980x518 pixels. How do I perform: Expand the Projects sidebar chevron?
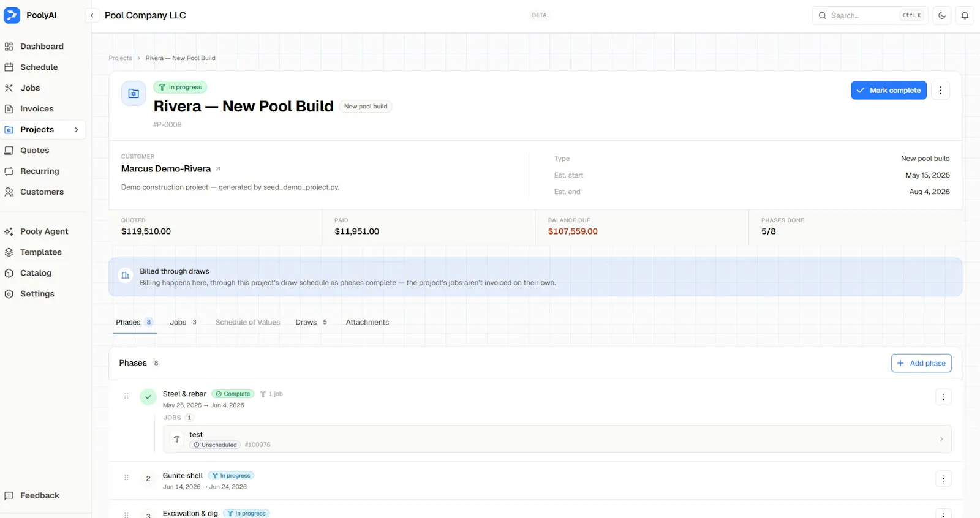(x=77, y=130)
